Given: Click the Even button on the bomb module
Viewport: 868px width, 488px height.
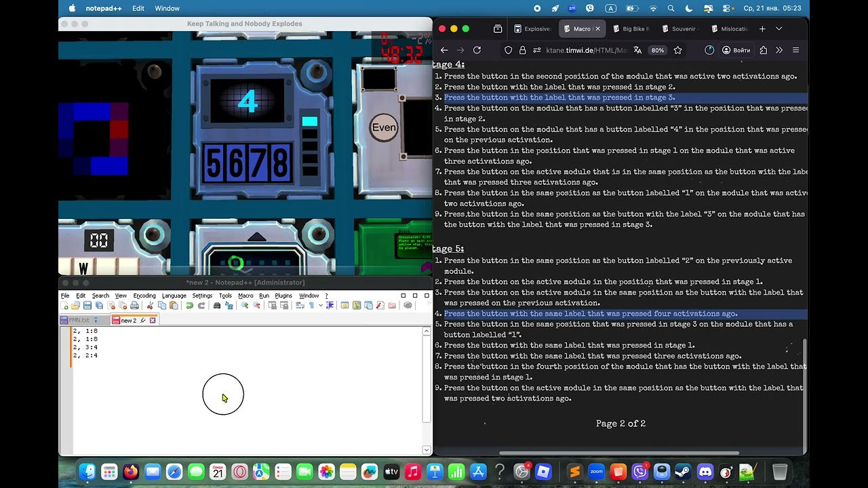Looking at the screenshot, I should point(384,127).
